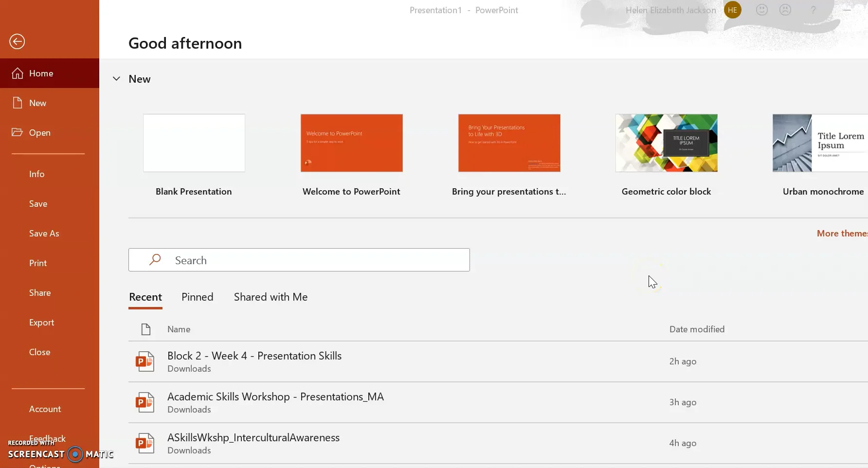The image size is (868, 468).
Task: Click the Home house icon in sidebar
Action: [18, 73]
